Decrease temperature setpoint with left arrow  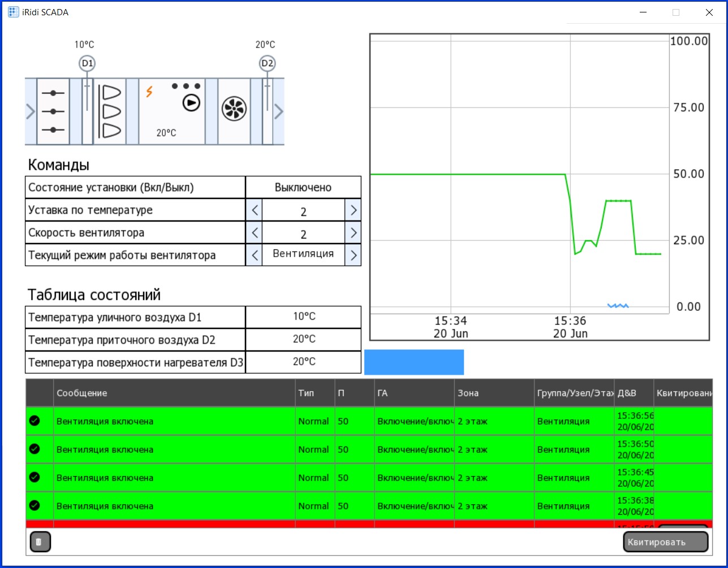255,211
